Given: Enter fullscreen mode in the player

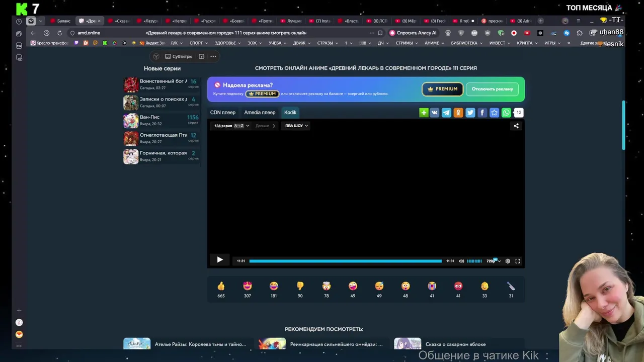Looking at the screenshot, I should (518, 261).
